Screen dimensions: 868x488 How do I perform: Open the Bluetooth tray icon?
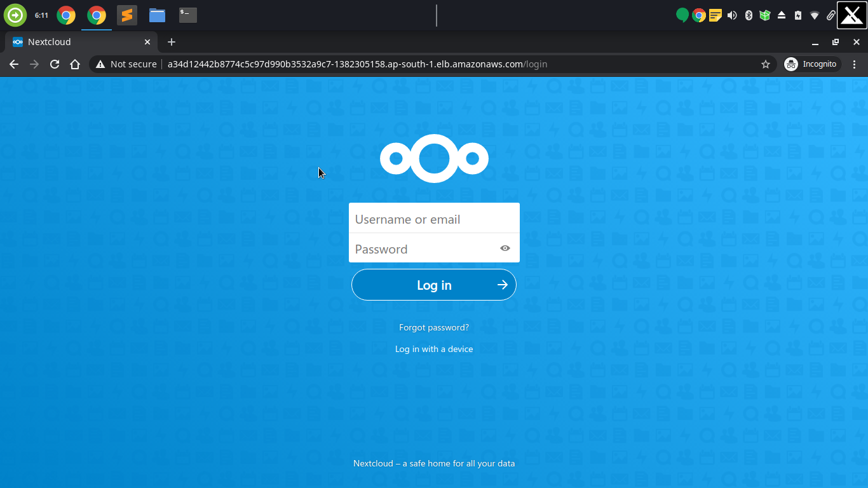[749, 15]
